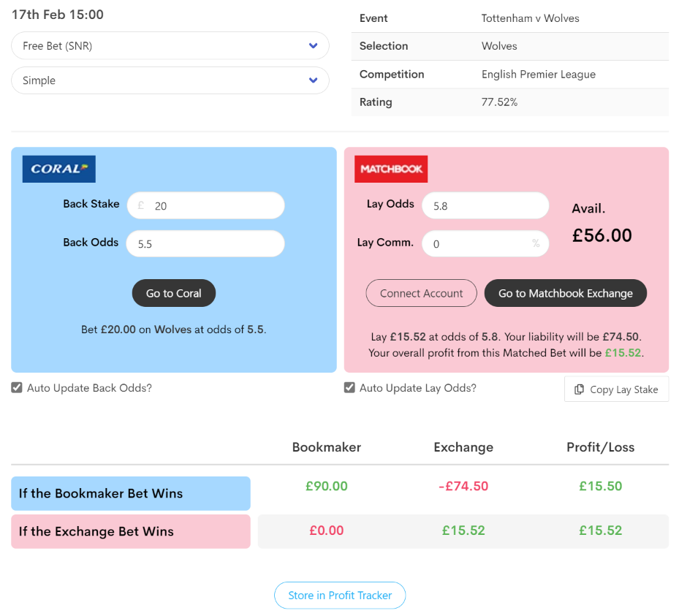Click the Coral bookmaker logo
Screen dimensions: 679x616
(x=59, y=169)
